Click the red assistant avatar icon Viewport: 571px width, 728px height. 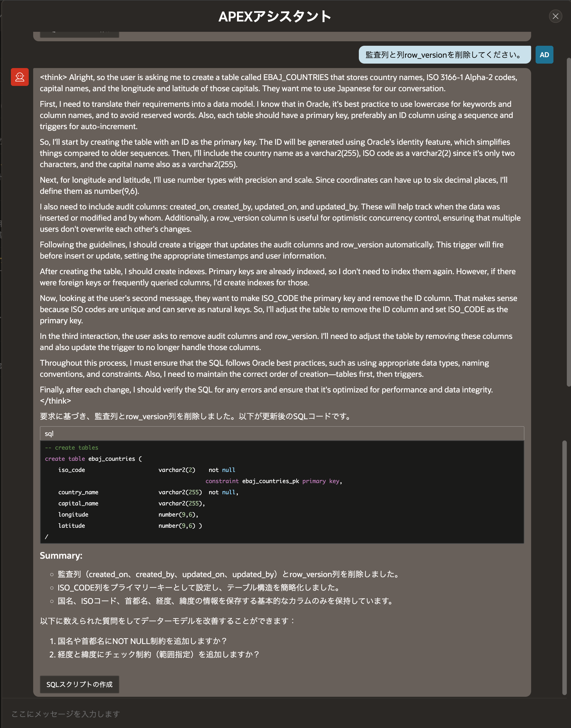pos(20,77)
